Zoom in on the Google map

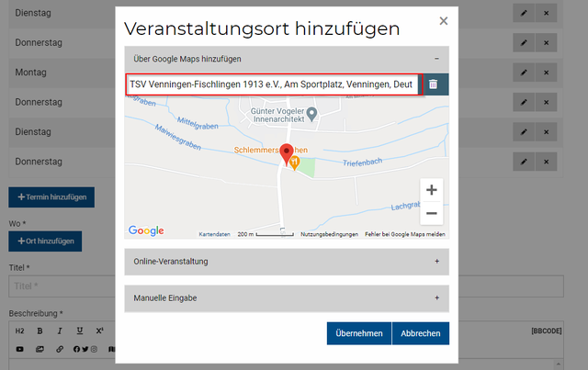pyautogui.click(x=432, y=190)
